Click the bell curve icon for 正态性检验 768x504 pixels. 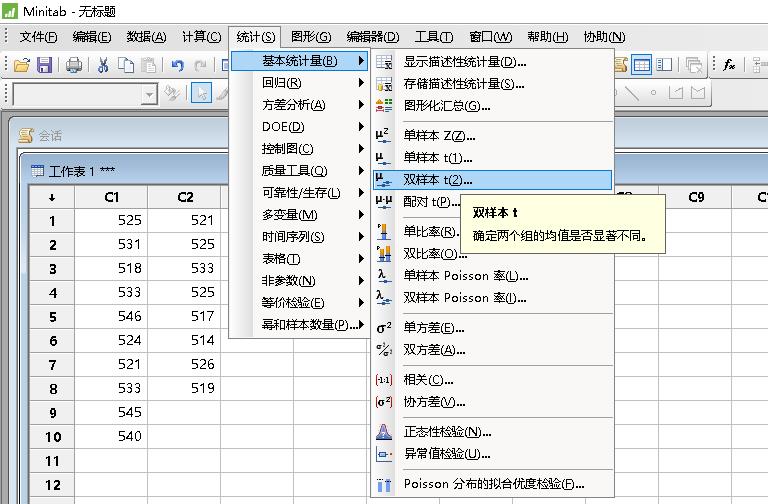384,431
